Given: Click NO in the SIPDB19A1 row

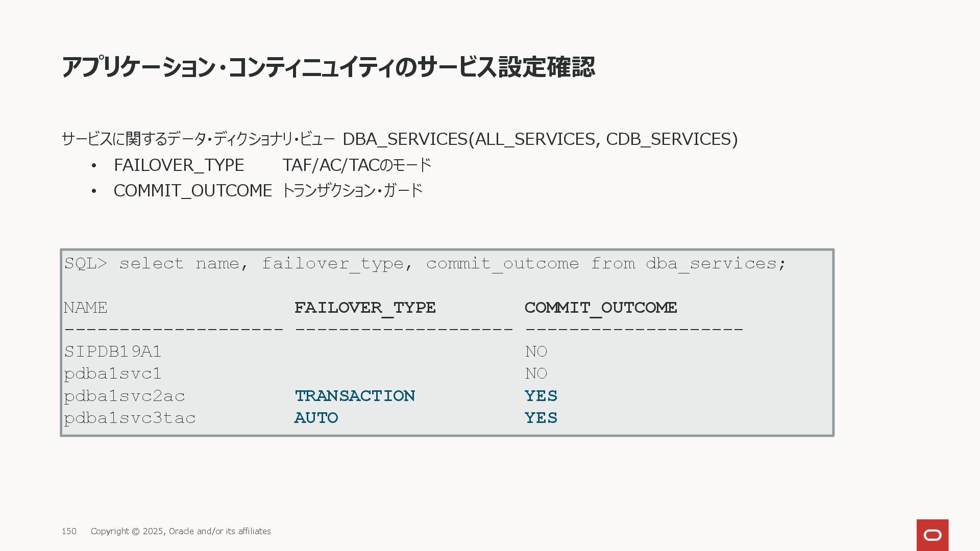Looking at the screenshot, I should tap(536, 352).
